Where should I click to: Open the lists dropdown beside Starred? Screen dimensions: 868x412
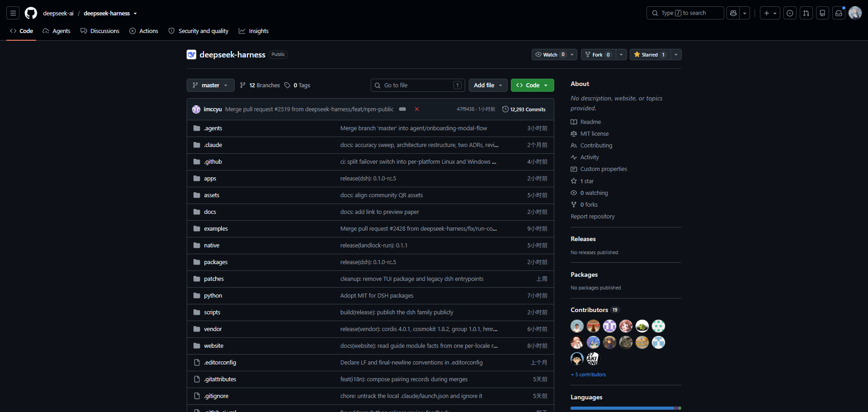(x=676, y=55)
